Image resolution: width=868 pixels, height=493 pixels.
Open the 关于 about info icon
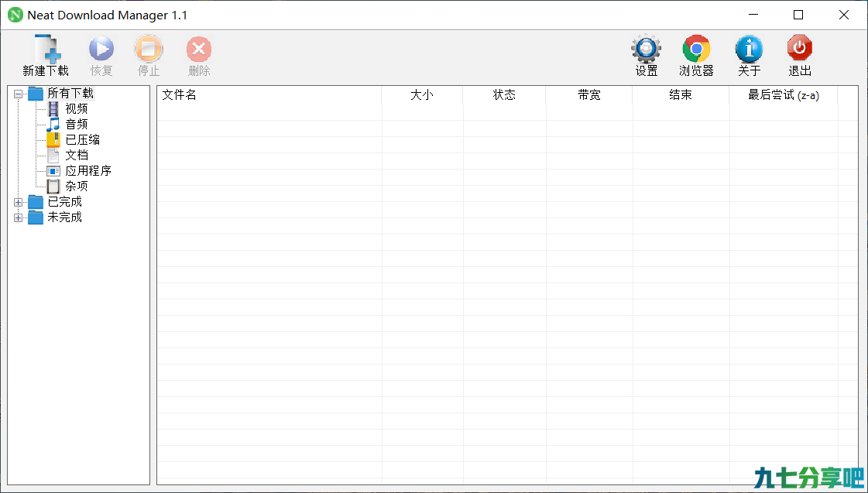click(749, 50)
